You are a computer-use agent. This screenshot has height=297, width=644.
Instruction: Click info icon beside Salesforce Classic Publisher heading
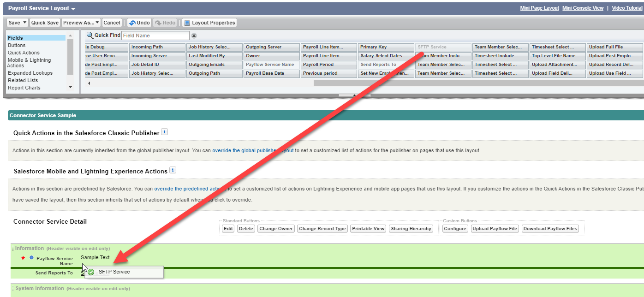165,132
